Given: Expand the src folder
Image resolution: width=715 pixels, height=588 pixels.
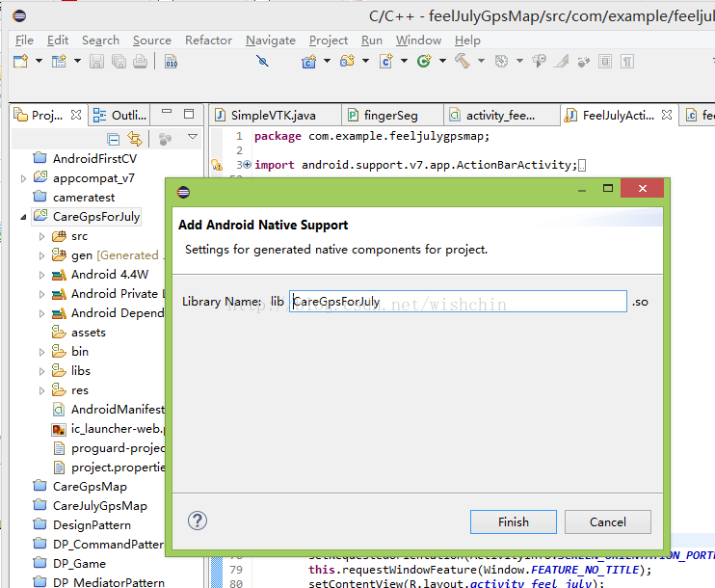Looking at the screenshot, I should [x=42, y=237].
